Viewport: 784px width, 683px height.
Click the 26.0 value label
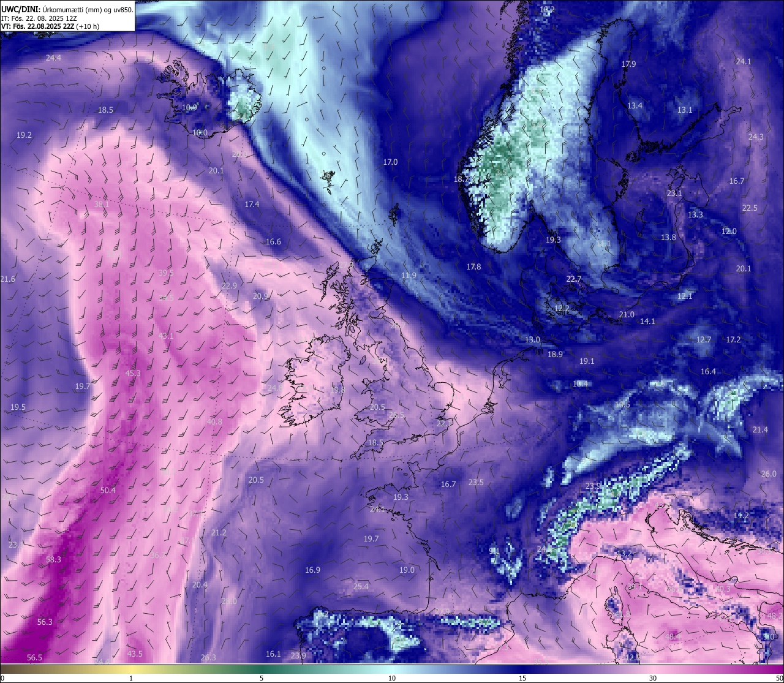coord(769,474)
